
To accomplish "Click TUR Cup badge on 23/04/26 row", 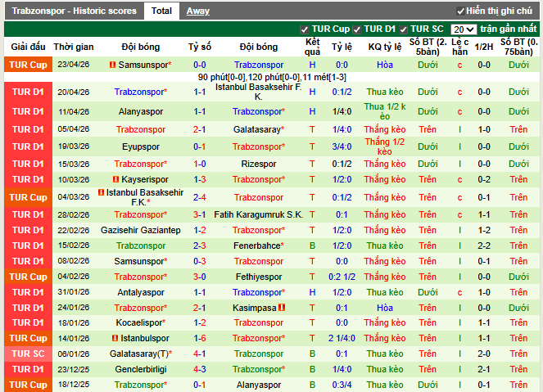I will tap(28, 65).
